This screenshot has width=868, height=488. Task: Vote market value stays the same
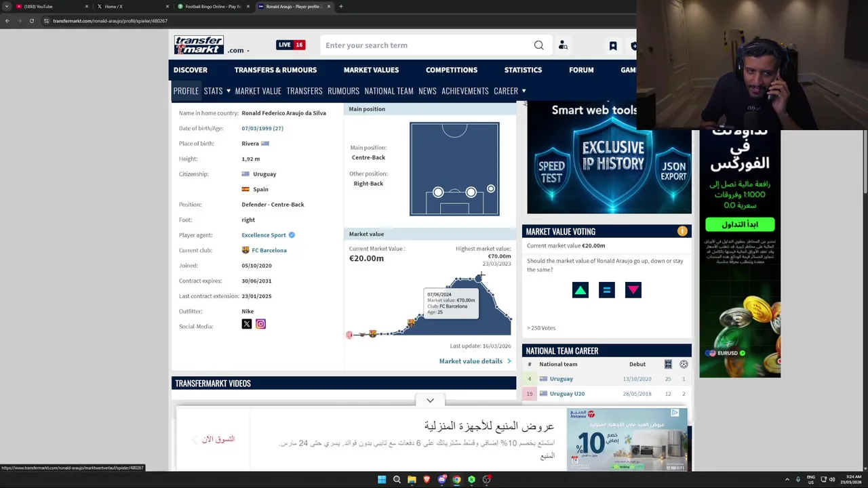point(607,290)
